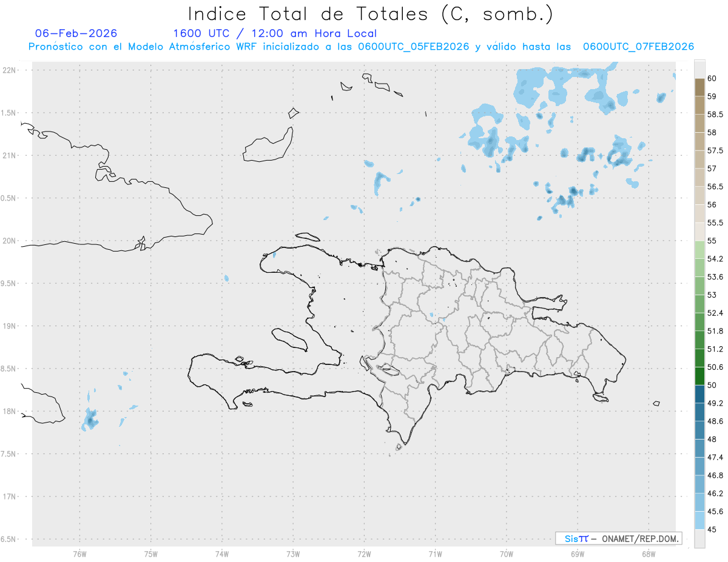Click the colorbar value "46.2"
728x562 pixels.
click(x=715, y=493)
